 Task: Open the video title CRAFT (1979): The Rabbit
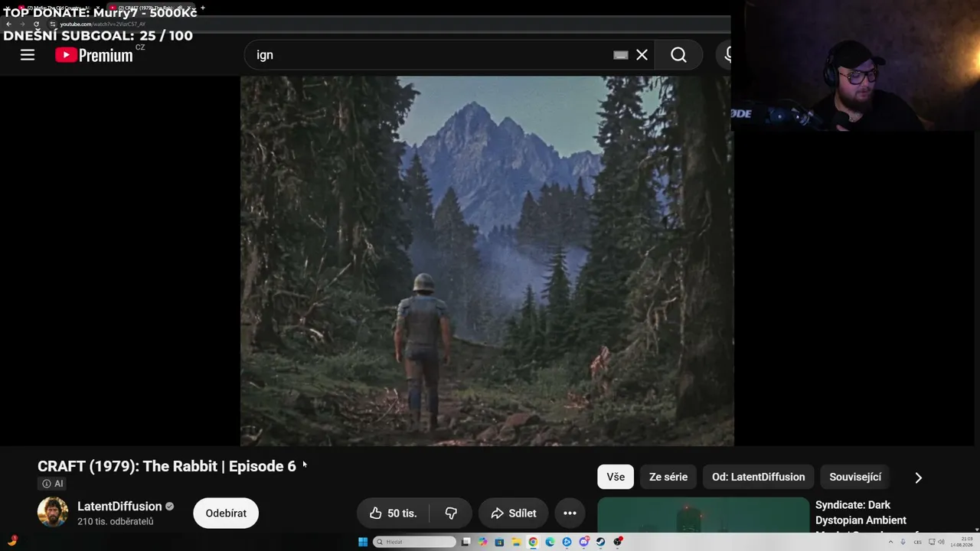pos(167,466)
